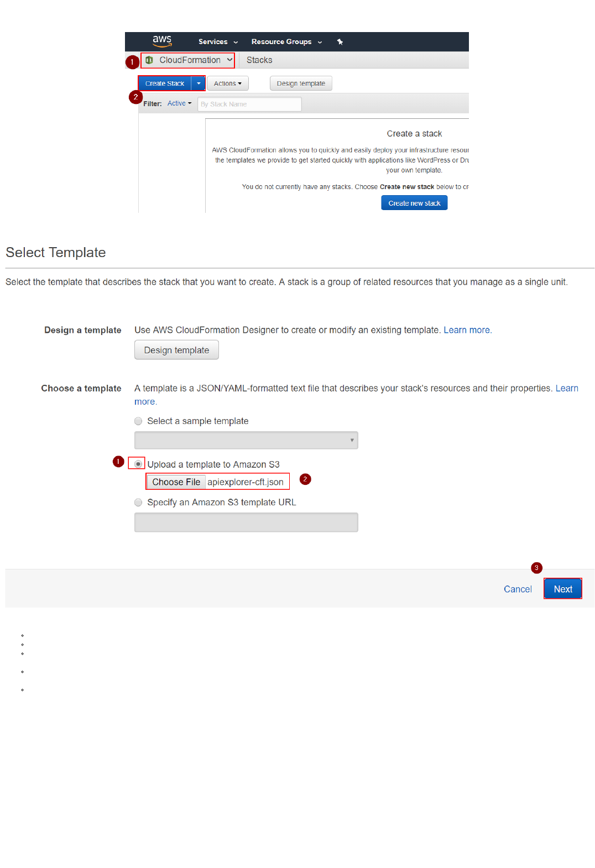595x868 pixels.
Task: Open the Services menu
Action: pos(218,42)
